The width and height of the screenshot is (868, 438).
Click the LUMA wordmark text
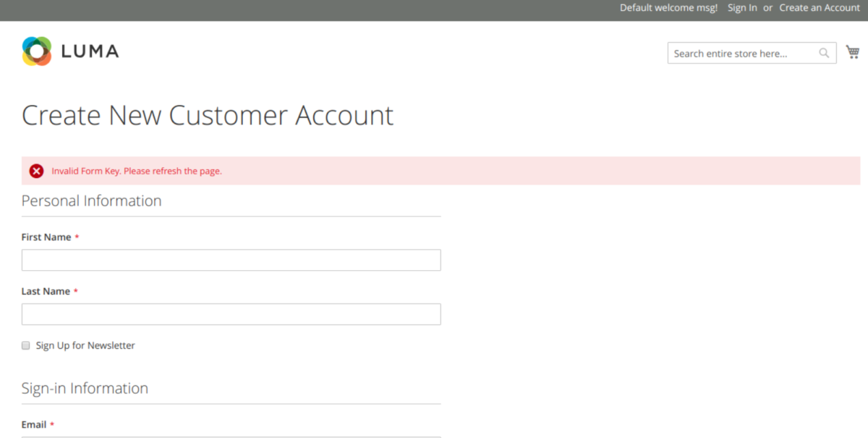[x=90, y=51]
